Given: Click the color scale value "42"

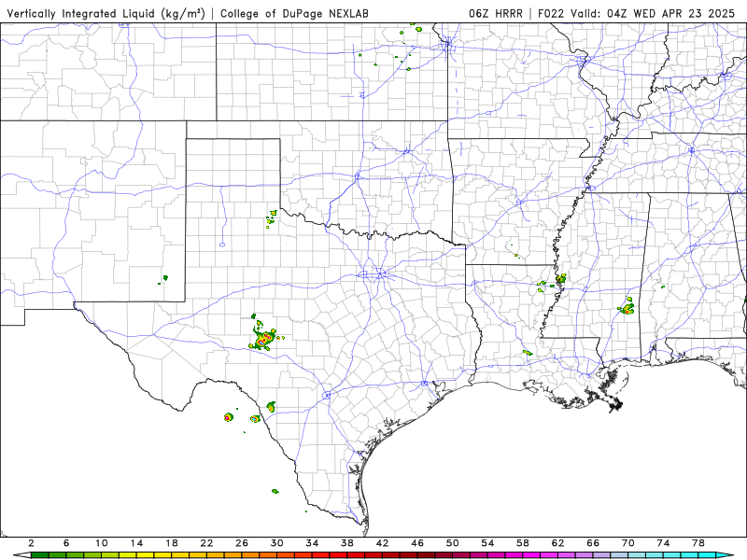Looking at the screenshot, I should click(382, 543).
